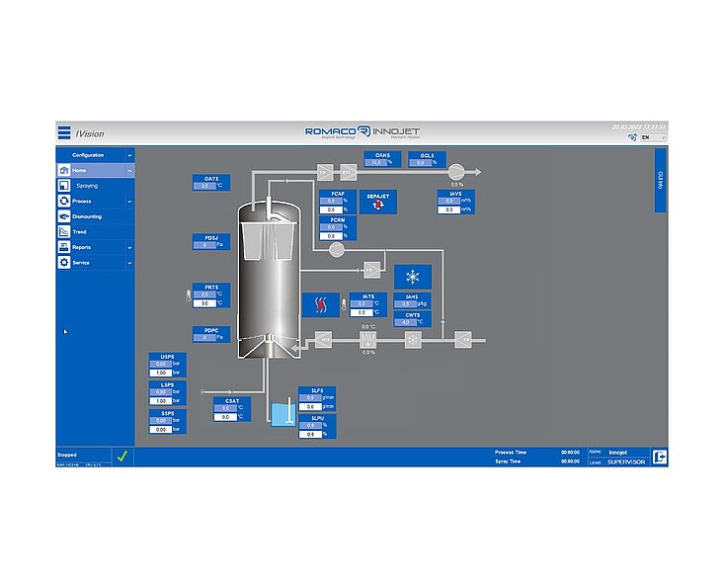Expand the Configuration section chevron
724x588 pixels.
tap(129, 155)
